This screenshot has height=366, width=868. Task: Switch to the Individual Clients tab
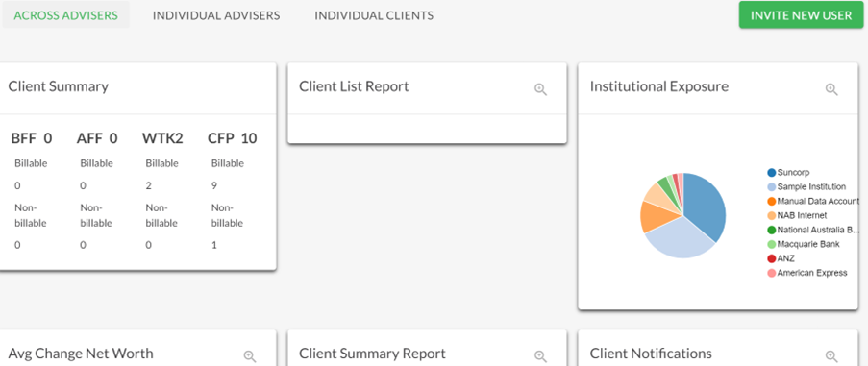click(x=374, y=15)
